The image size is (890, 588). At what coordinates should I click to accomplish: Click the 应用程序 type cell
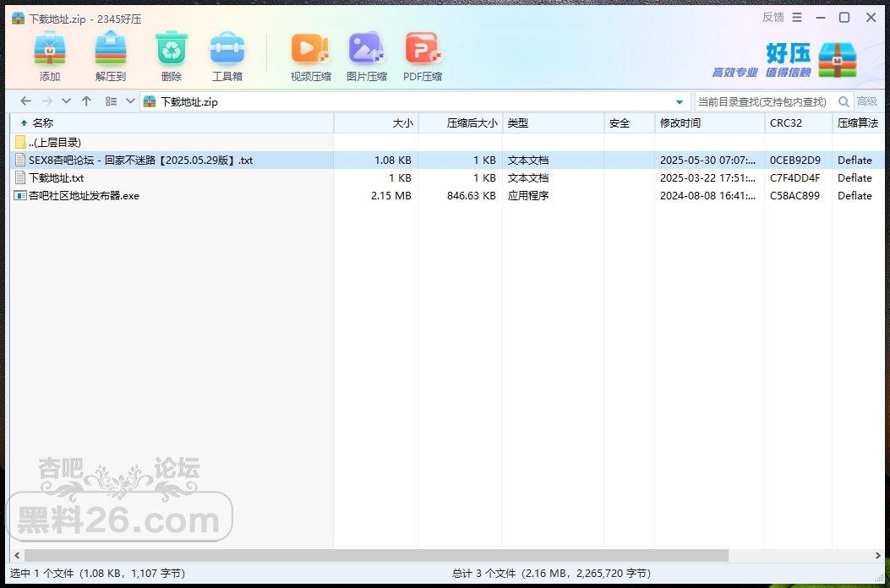pos(528,196)
